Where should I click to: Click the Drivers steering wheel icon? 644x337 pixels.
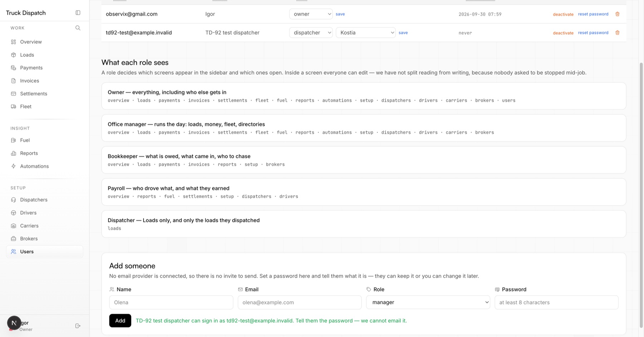[x=14, y=213]
